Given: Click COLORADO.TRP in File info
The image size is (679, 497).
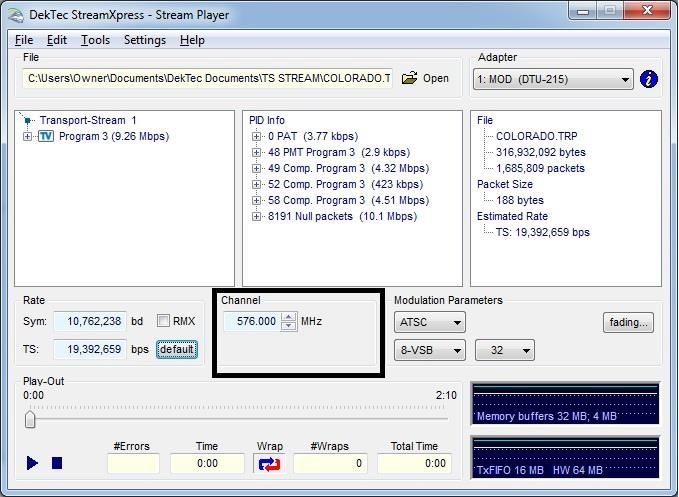Looking at the screenshot, I should pos(537,136).
